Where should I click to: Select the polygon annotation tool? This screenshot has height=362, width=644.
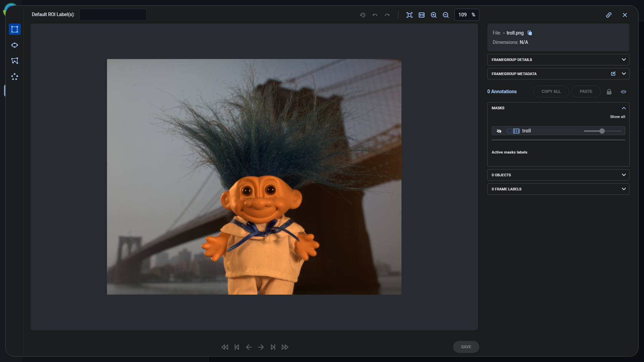tap(14, 61)
